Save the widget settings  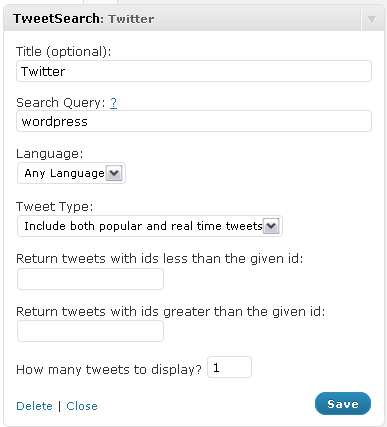click(x=343, y=404)
